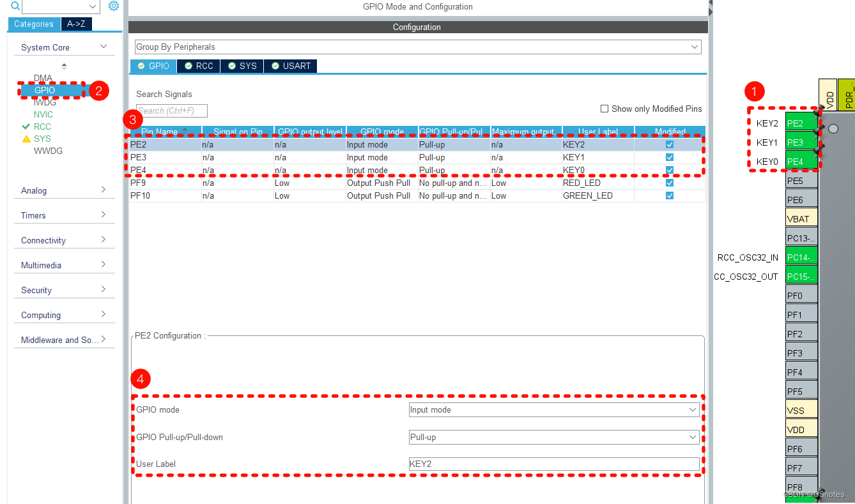Select GPIO in System Core list
The image size is (855, 504).
[45, 90]
